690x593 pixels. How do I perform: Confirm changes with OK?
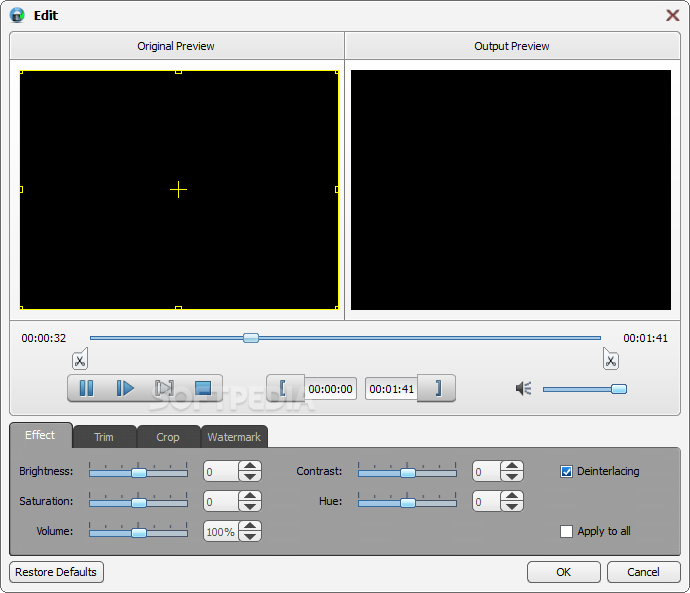click(x=564, y=572)
